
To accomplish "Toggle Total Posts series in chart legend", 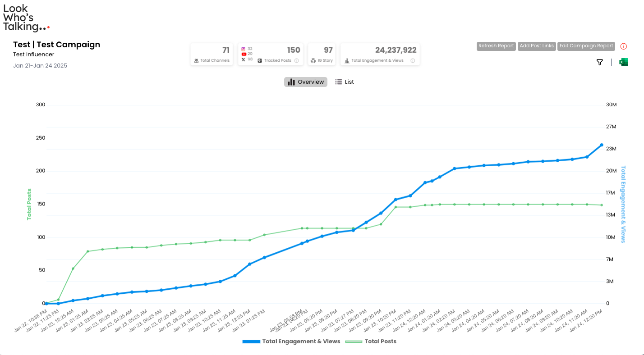I will coord(371,341).
